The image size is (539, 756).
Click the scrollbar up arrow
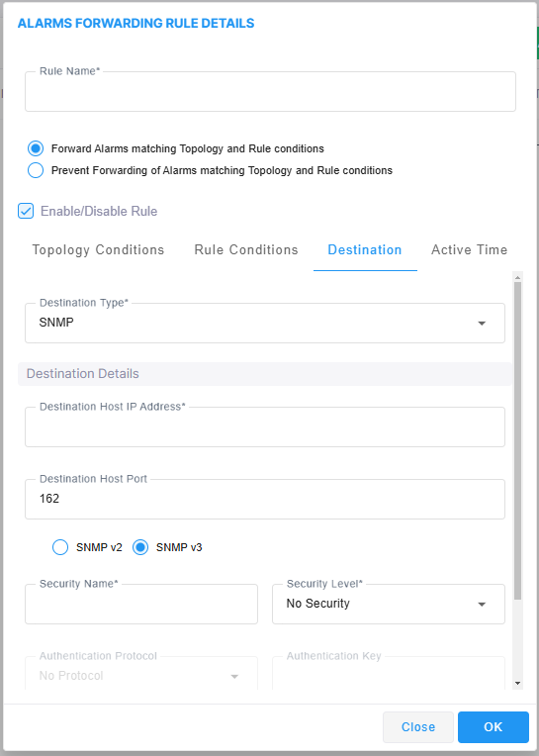point(518,277)
